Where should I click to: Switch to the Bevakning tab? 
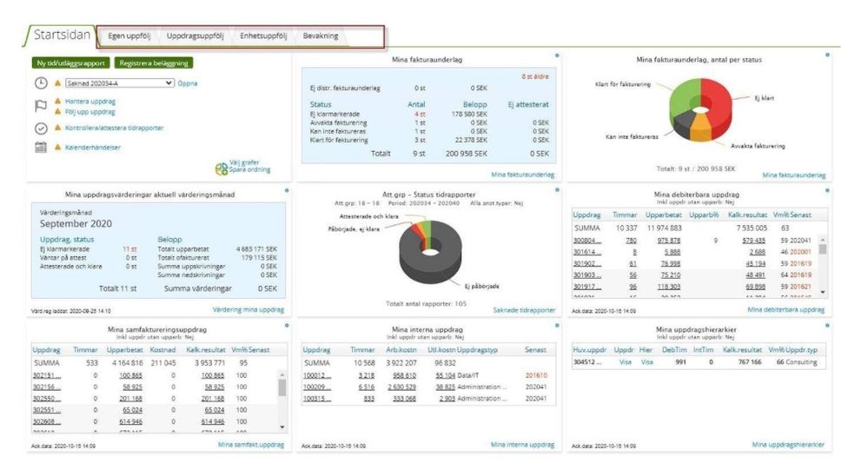pyautogui.click(x=321, y=36)
